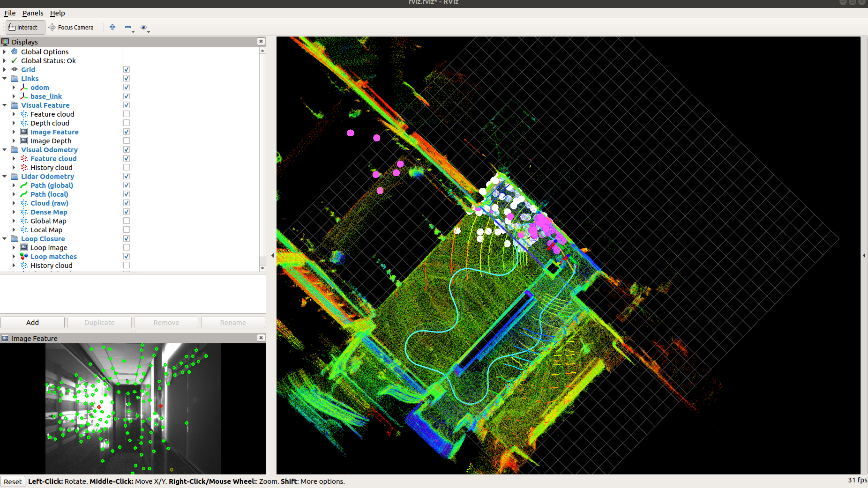Click the Displays list scrollbar down arrow

pyautogui.click(x=262, y=268)
